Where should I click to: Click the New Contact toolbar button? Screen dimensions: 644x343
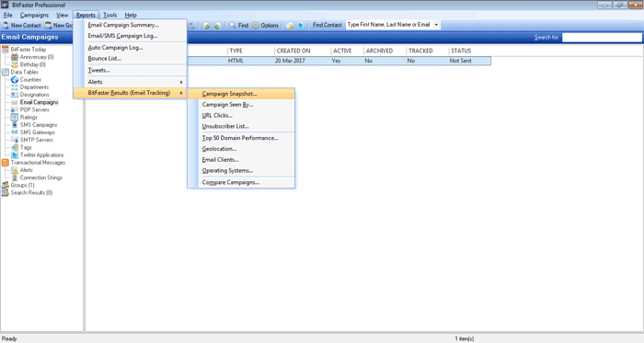(22, 26)
